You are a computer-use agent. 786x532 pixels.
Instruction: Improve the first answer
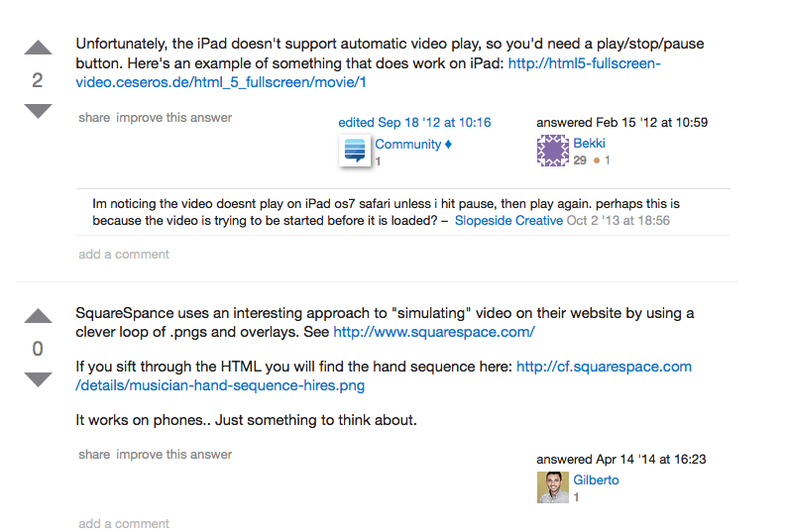click(x=174, y=118)
